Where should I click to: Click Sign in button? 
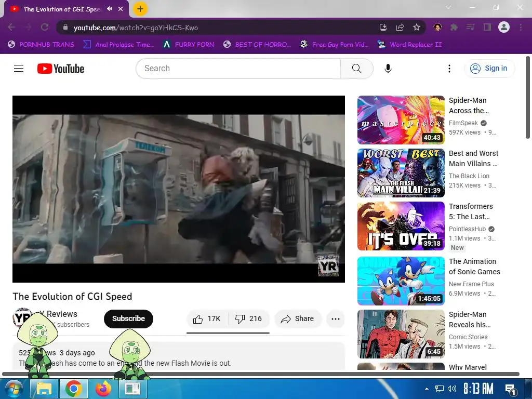pos(489,69)
